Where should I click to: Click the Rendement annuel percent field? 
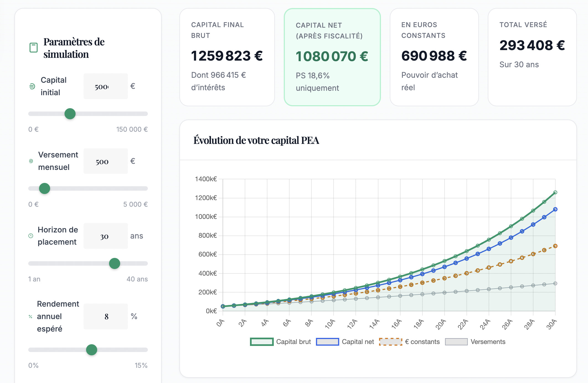pyautogui.click(x=106, y=316)
